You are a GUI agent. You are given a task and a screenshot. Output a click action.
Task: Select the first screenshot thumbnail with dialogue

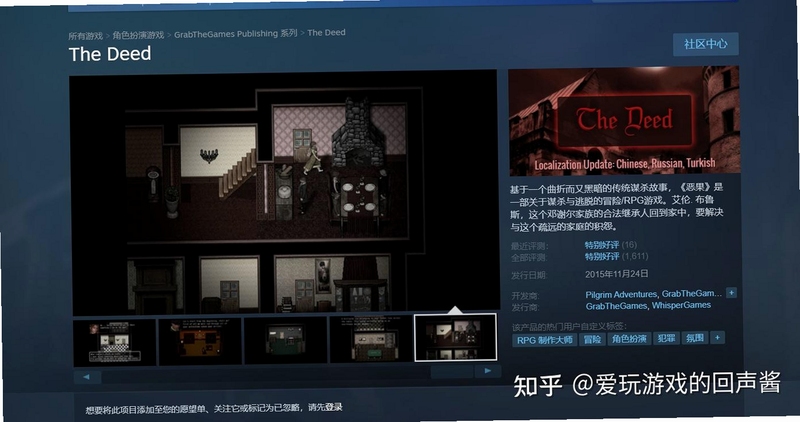[115, 342]
